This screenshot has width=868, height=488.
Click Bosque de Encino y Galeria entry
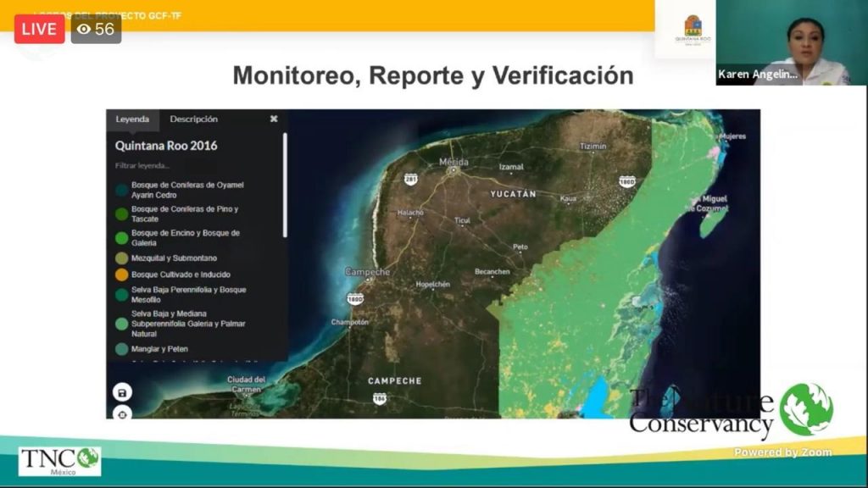click(x=185, y=237)
